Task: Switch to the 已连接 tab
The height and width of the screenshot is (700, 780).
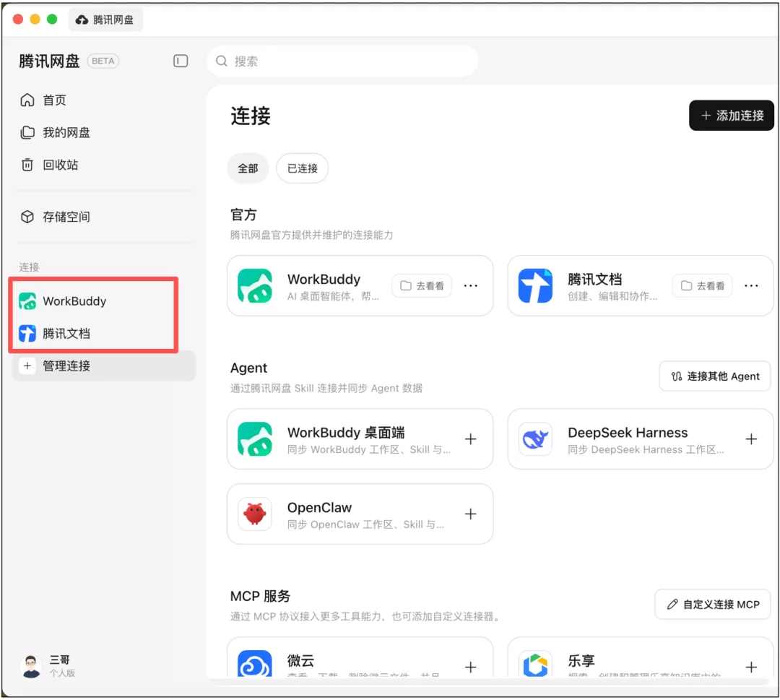Action: [303, 168]
